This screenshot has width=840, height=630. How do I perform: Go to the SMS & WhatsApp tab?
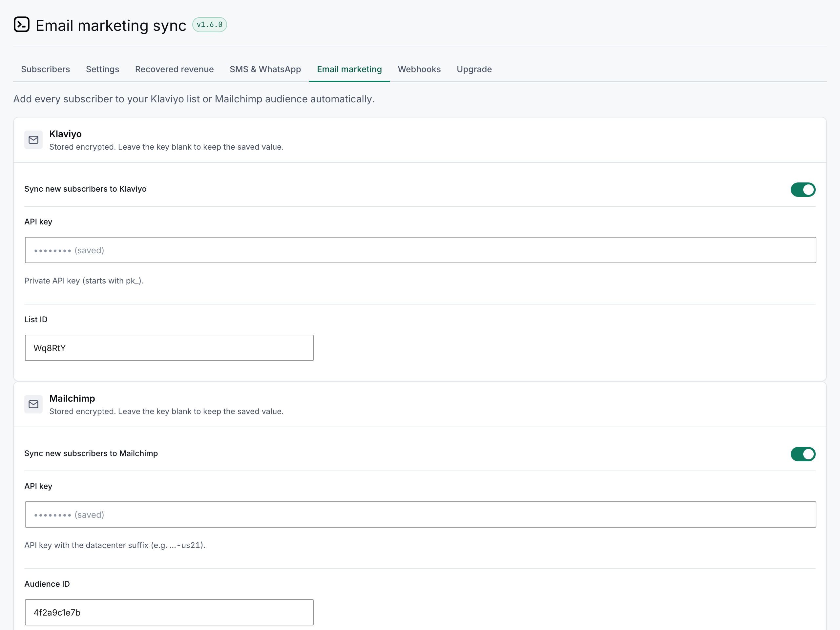pyautogui.click(x=265, y=69)
